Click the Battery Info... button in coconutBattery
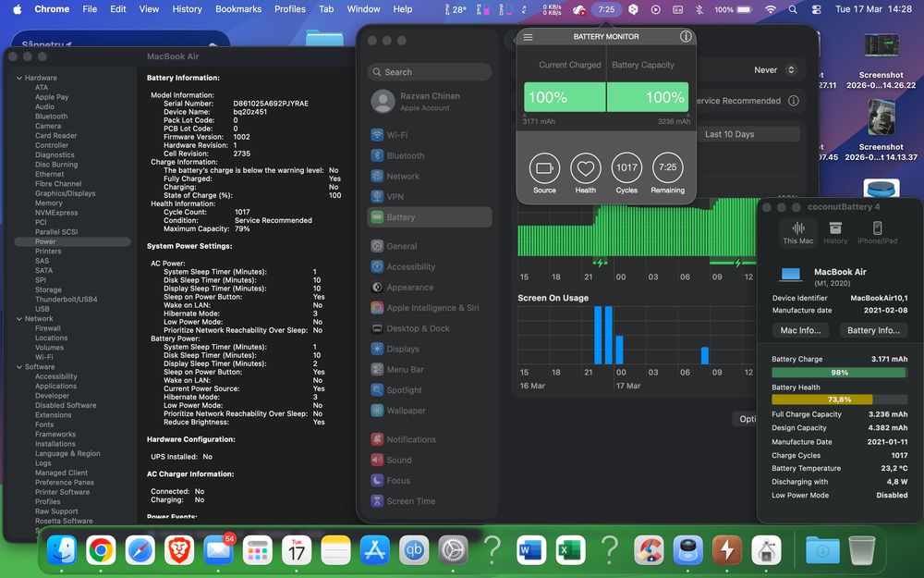The width and height of the screenshot is (924, 578). [873, 330]
